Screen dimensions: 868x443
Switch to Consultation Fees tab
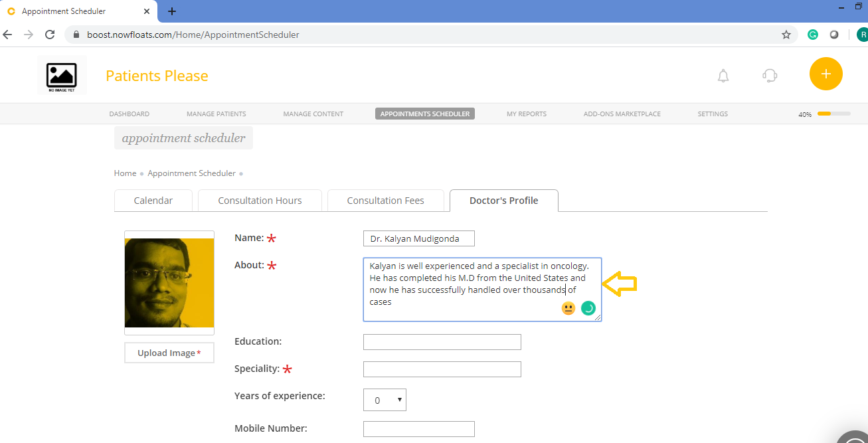386,201
